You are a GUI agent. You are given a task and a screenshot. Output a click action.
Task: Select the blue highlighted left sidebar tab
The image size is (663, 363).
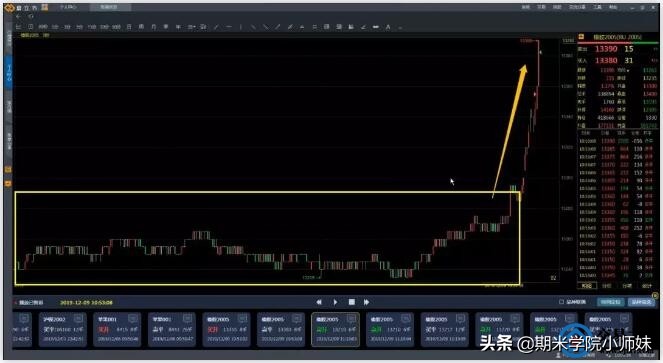[8, 73]
